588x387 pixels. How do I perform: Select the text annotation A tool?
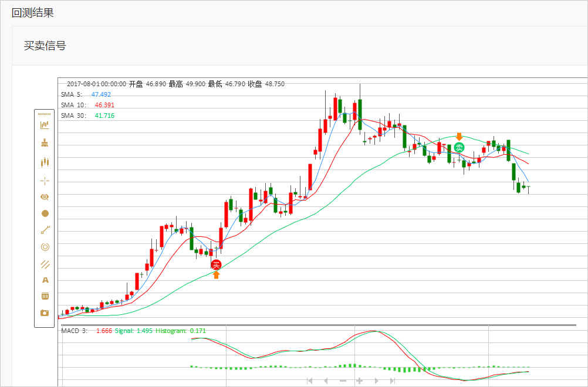(45, 280)
